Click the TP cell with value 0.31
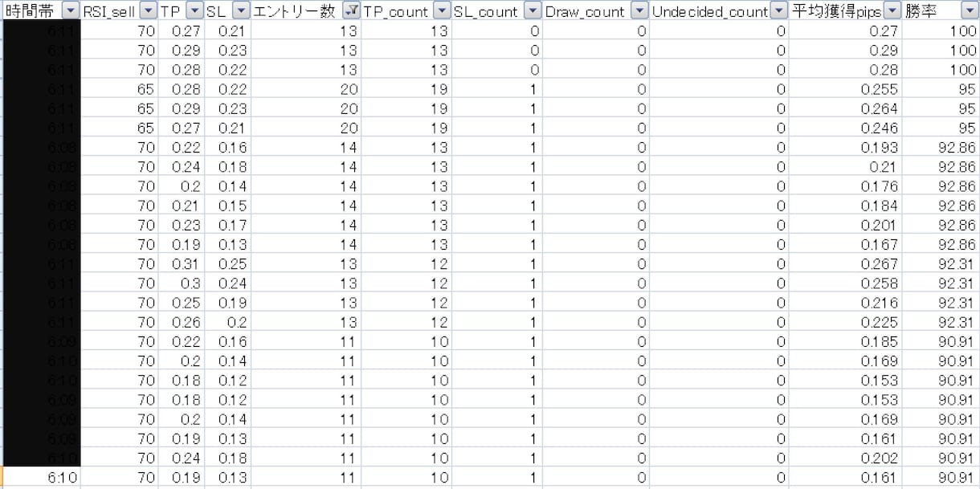Image resolution: width=980 pixels, height=489 pixels. [x=182, y=263]
